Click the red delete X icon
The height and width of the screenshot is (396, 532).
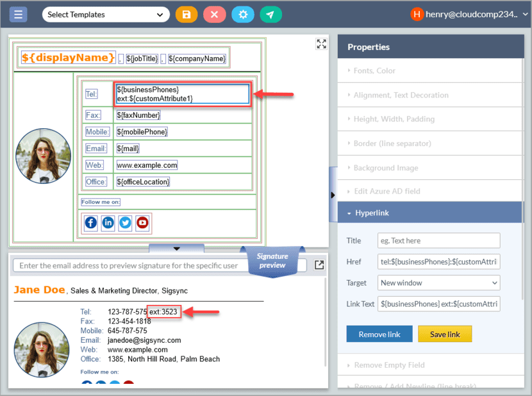(x=214, y=15)
